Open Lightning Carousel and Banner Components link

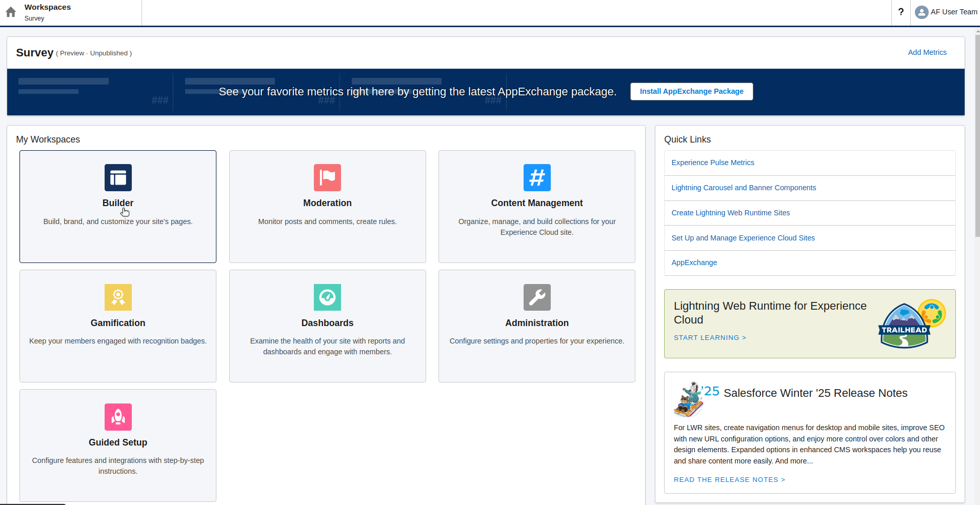pyautogui.click(x=743, y=188)
